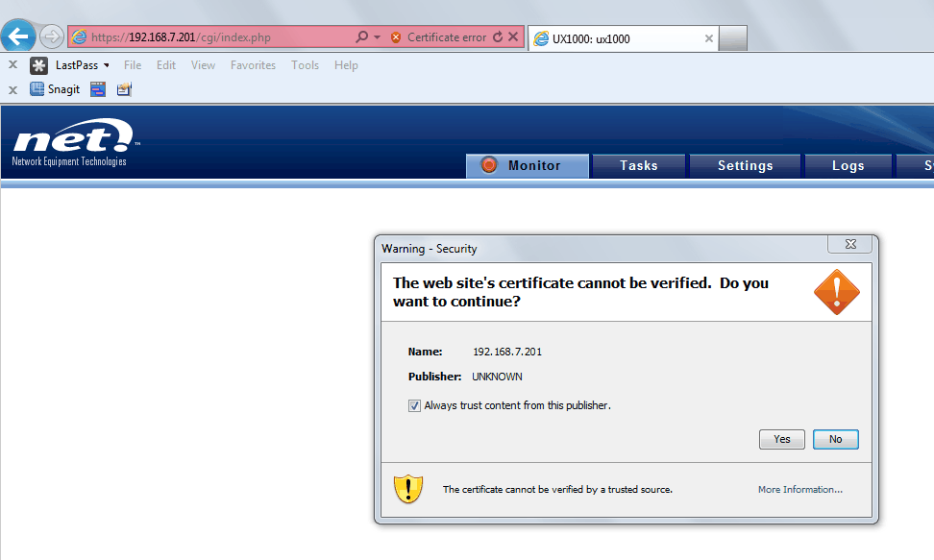
Task: Close the Warning - Security dialog
Action: [850, 245]
